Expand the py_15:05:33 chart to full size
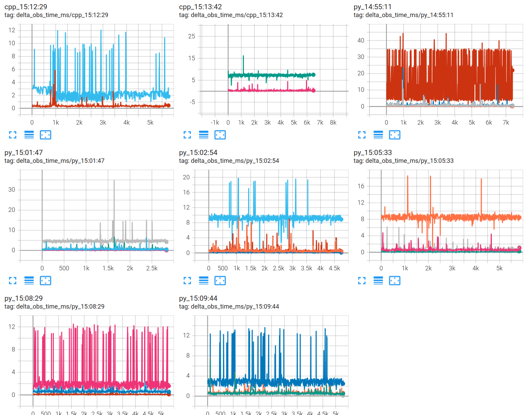Viewport: 532px width, 415px height. coord(362,281)
